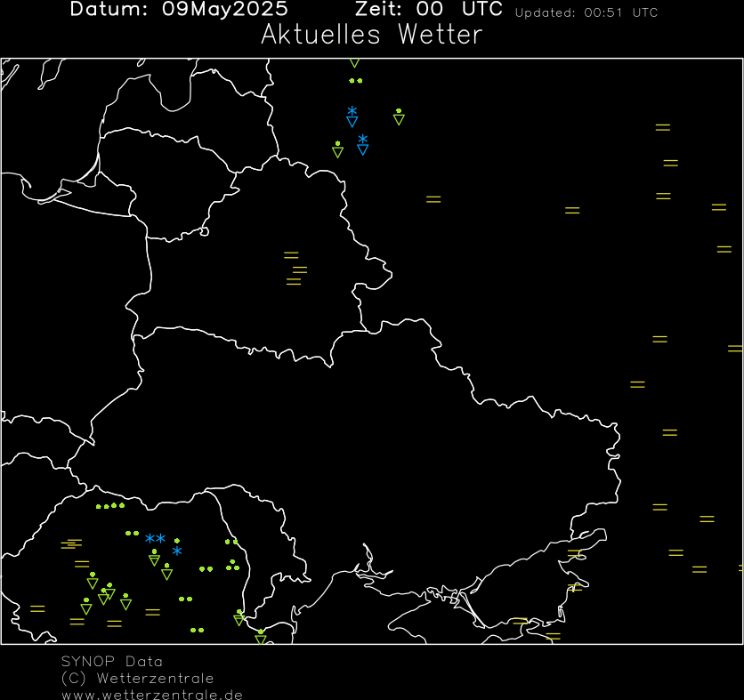Click the green double dots near Moldova's western border
The image size is (744, 700).
[x=231, y=542]
